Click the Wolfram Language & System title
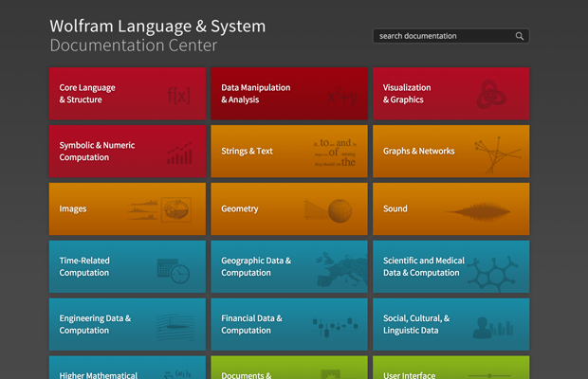 (157, 27)
